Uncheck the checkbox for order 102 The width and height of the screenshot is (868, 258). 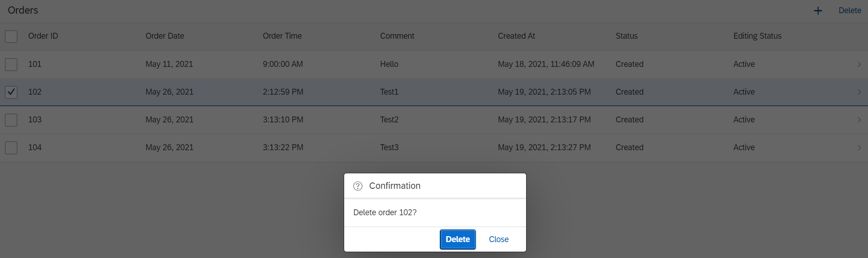11,92
